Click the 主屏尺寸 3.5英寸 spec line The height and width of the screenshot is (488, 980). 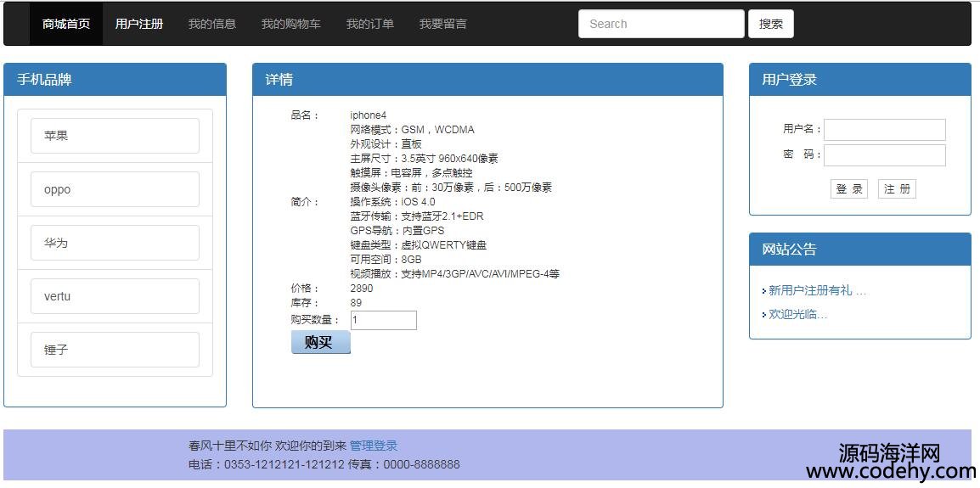424,159
